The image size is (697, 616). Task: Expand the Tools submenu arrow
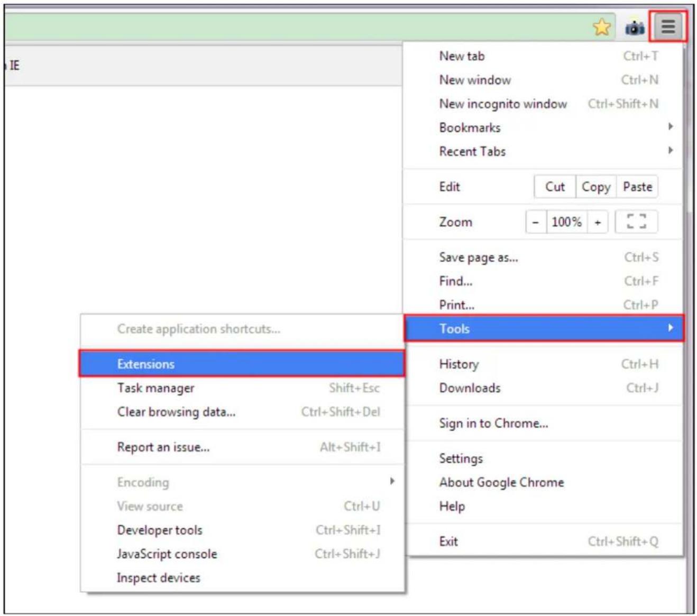coord(671,328)
